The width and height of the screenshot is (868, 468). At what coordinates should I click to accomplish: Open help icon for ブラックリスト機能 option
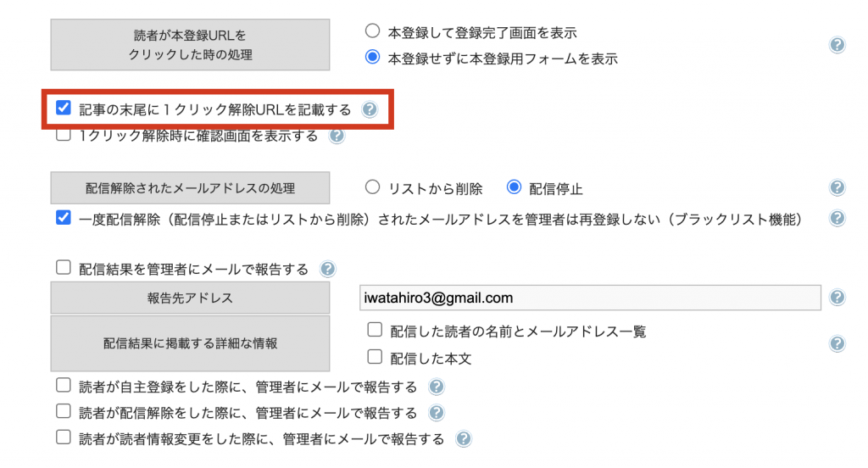click(x=837, y=218)
